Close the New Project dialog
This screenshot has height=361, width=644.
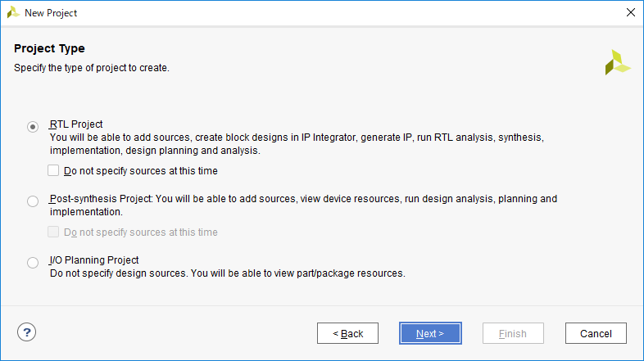[630, 13]
